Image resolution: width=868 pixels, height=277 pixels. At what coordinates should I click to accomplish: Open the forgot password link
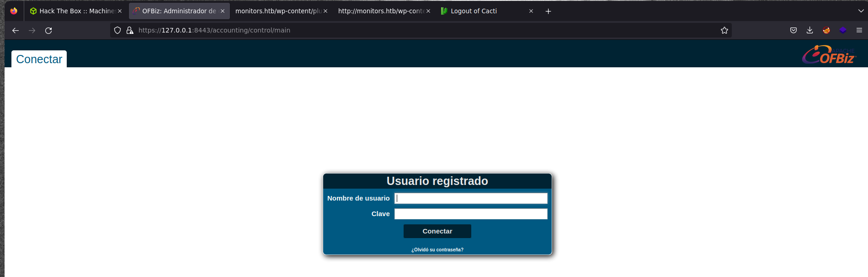pyautogui.click(x=437, y=250)
